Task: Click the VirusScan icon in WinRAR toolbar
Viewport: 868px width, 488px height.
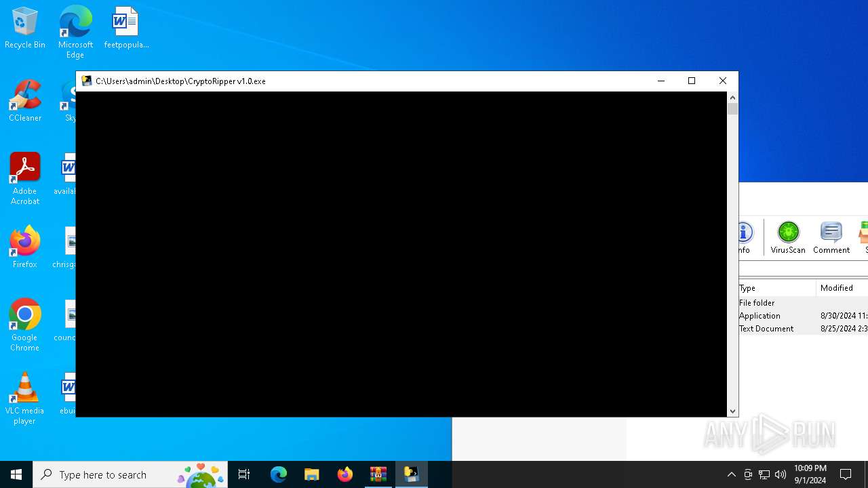Action: [788, 237]
